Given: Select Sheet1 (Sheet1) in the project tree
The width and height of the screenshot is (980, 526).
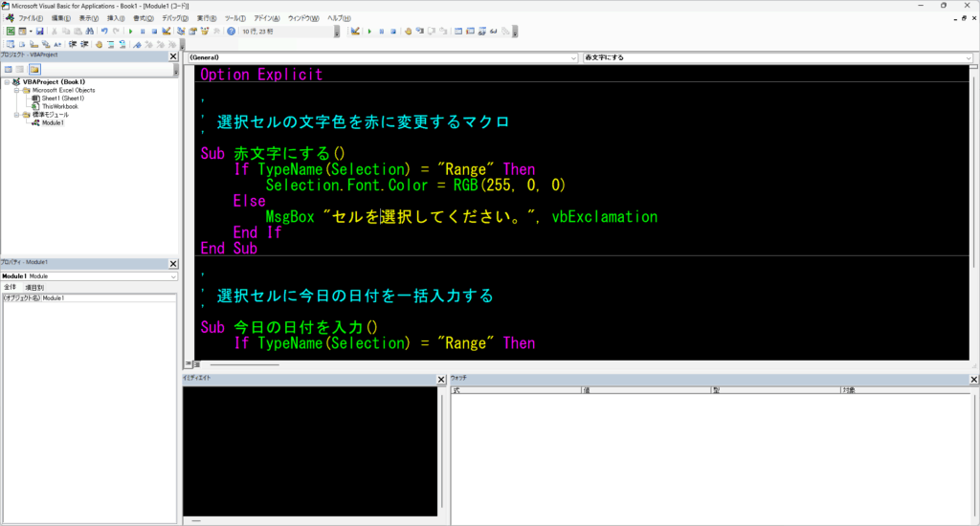Looking at the screenshot, I should pos(62,99).
